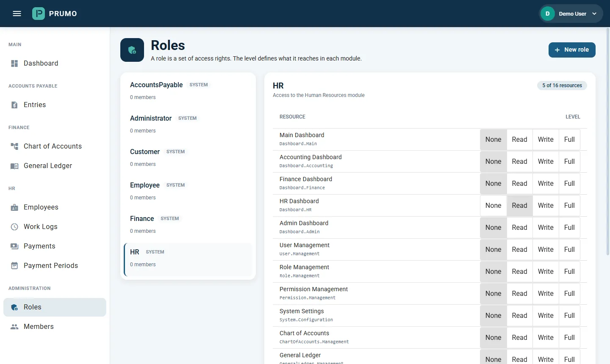Click the Payments icon in sidebar
The height and width of the screenshot is (364, 610).
coord(14,246)
